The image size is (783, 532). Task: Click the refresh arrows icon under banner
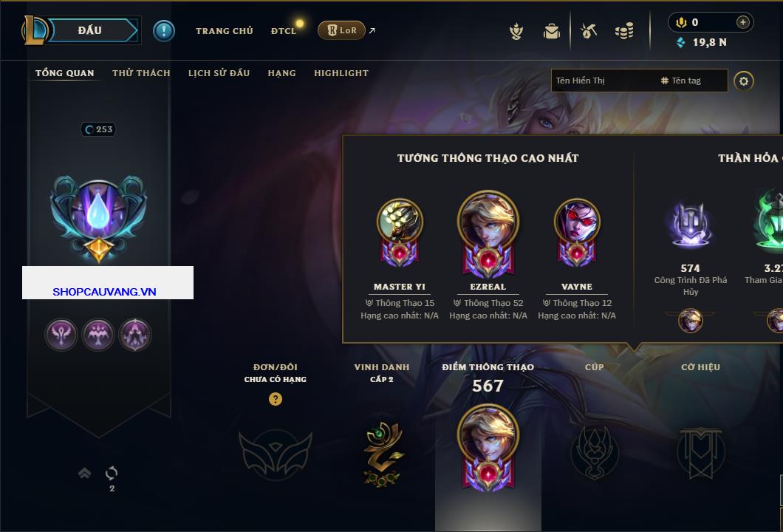point(112,473)
